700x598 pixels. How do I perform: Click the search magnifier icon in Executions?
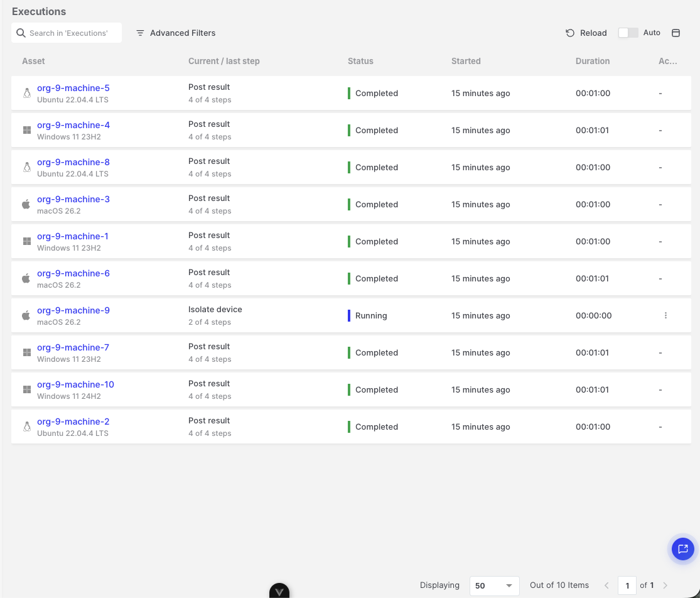(x=21, y=33)
